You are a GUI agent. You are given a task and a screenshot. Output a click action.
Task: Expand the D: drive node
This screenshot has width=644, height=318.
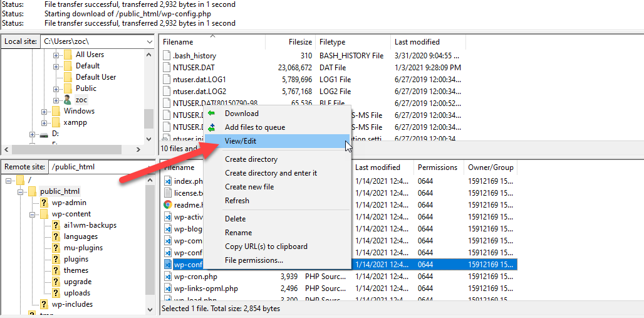point(32,134)
